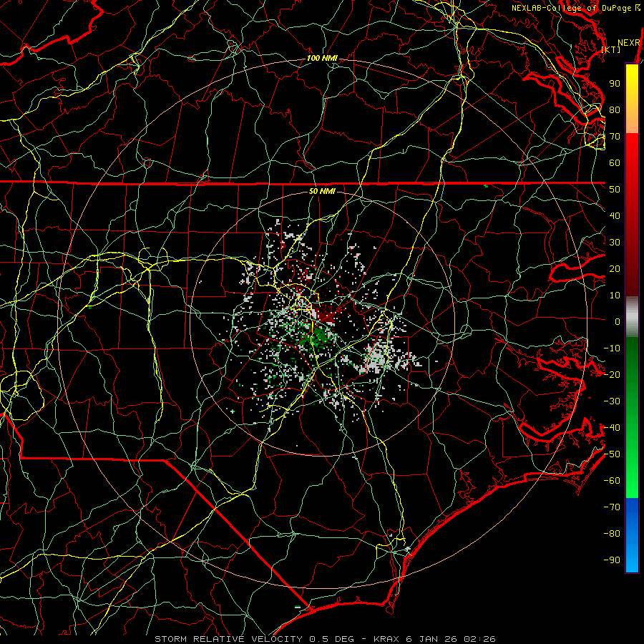The height and width of the screenshot is (644, 644).
Task: Click the -30 scale label
Action: click(612, 401)
